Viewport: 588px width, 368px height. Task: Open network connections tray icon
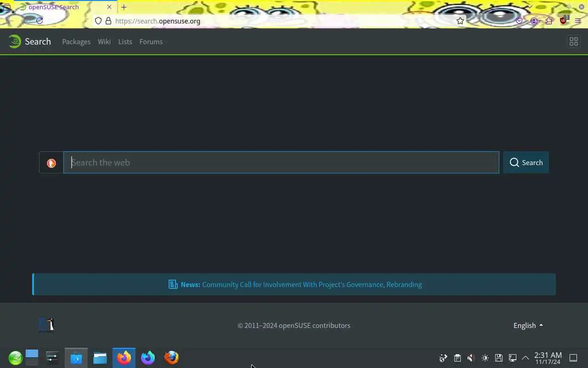click(513, 358)
